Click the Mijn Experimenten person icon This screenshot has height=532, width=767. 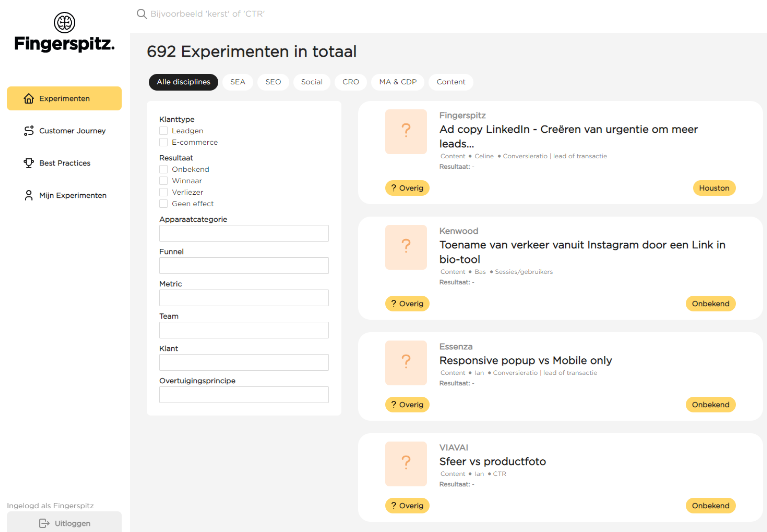point(29,195)
